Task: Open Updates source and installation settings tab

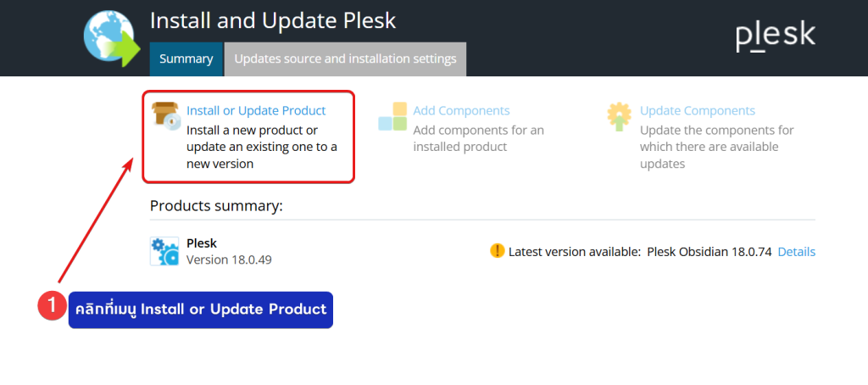Action: [345, 59]
